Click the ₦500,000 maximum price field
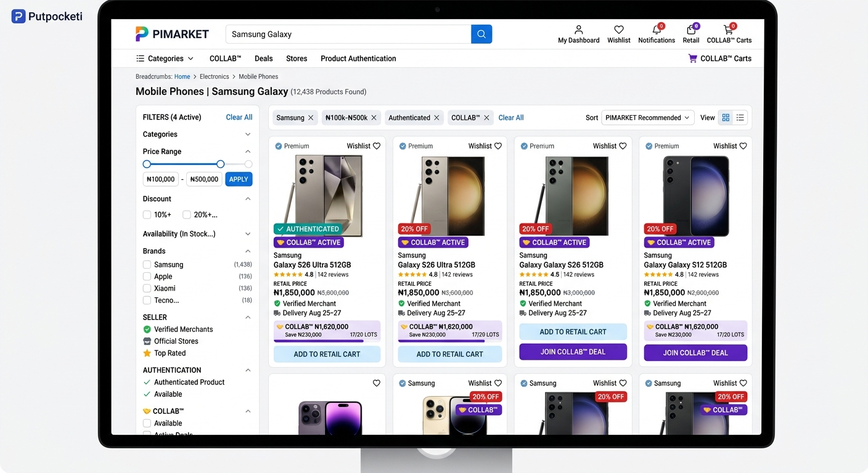This screenshot has height=473, width=868. click(x=204, y=179)
